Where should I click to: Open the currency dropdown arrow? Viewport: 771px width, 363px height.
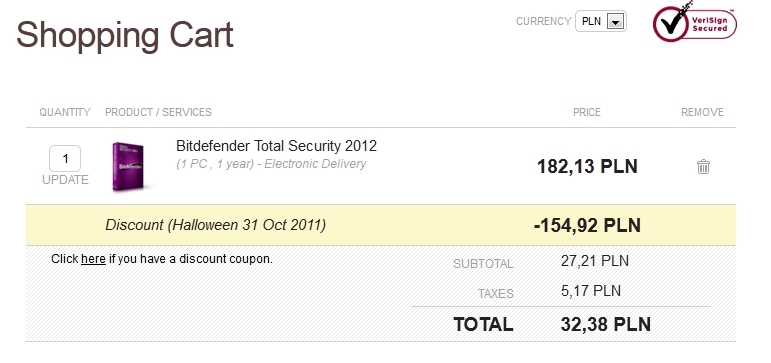[x=615, y=21]
